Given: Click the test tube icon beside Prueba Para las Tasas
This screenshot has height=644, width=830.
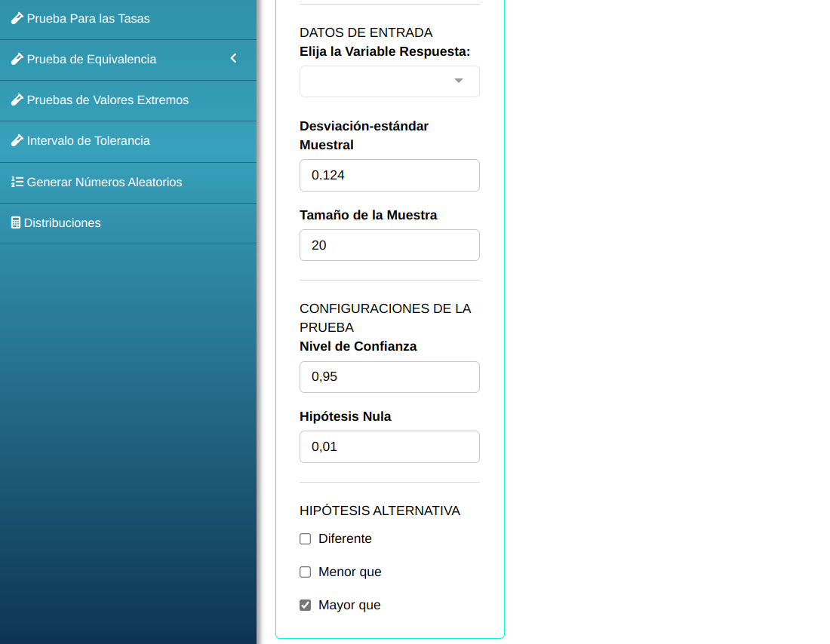Looking at the screenshot, I should point(17,18).
